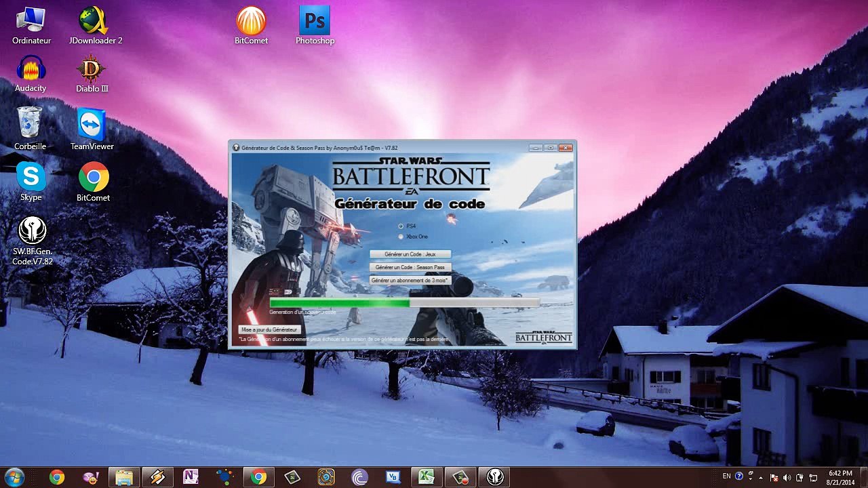Close the code generator window
The width and height of the screenshot is (868, 488).
566,148
